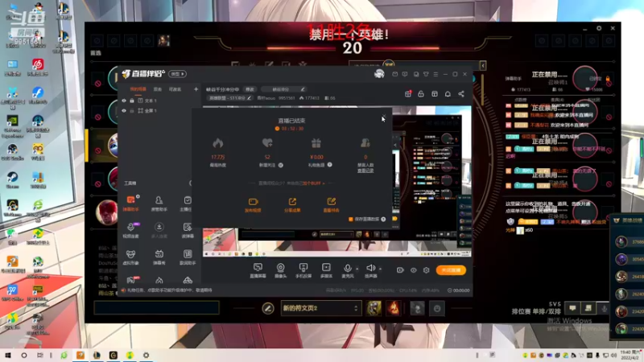The height and width of the screenshot is (362, 644).
Task: Click the record camera icon near stream button
Action: tap(400, 270)
